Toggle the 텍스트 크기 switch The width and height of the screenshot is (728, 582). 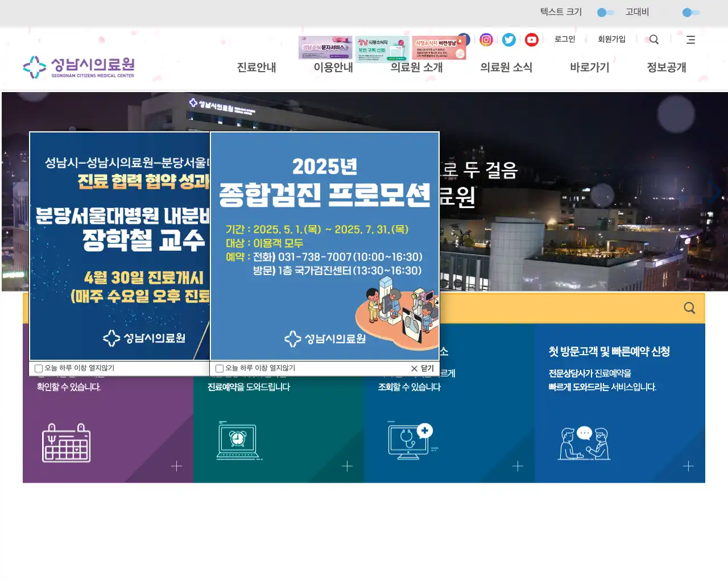(x=606, y=12)
